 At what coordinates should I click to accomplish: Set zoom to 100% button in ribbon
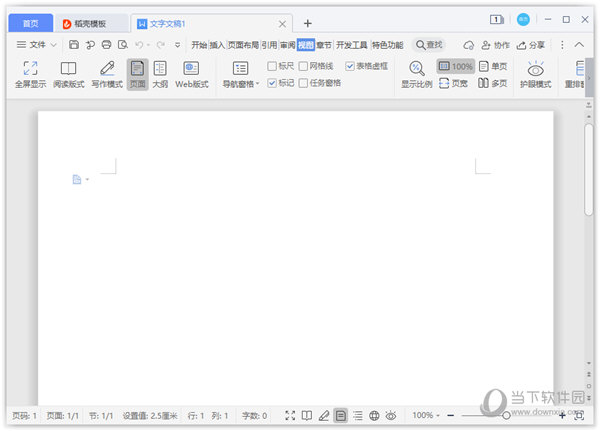coord(455,66)
